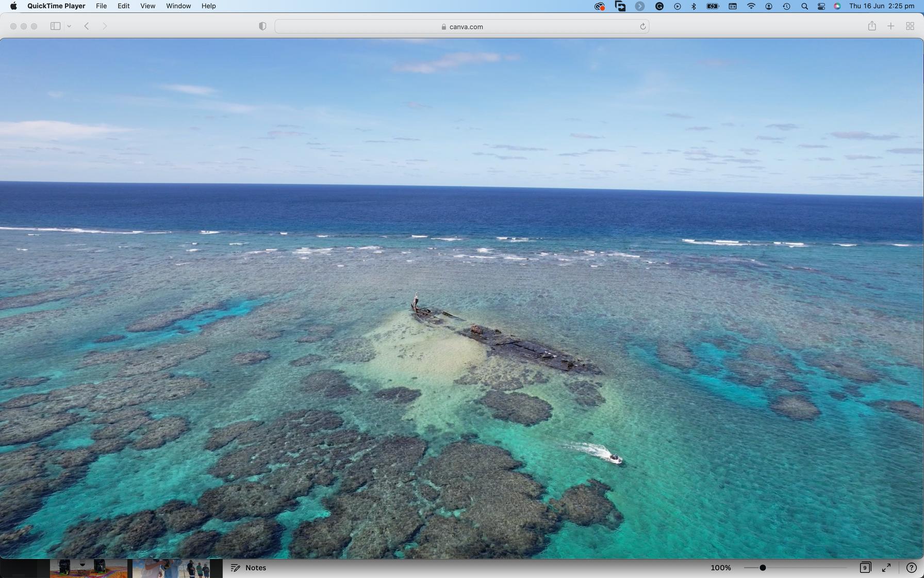Click the gray arrow menu bar icon
Viewport: 924px width, 578px height.
pyautogui.click(x=640, y=6)
